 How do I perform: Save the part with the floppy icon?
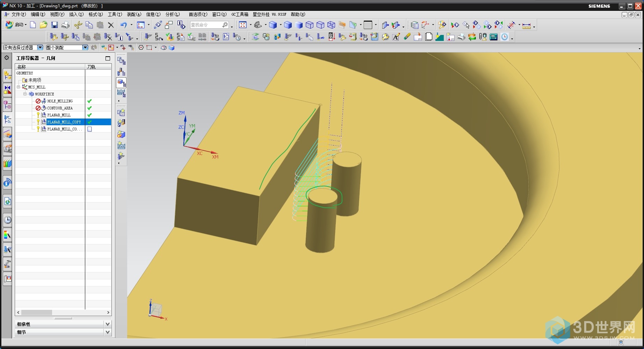click(x=55, y=25)
